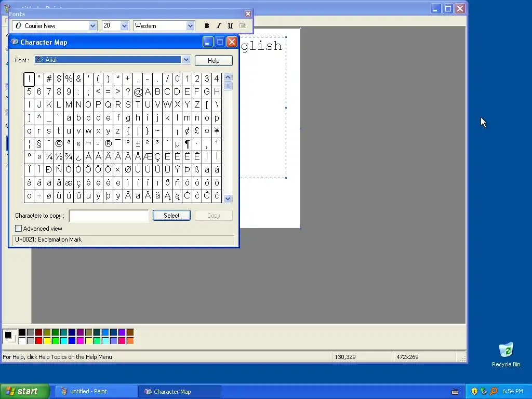Select the cent ¢ symbol
Viewport: 532px width, 399px height.
click(x=187, y=131)
